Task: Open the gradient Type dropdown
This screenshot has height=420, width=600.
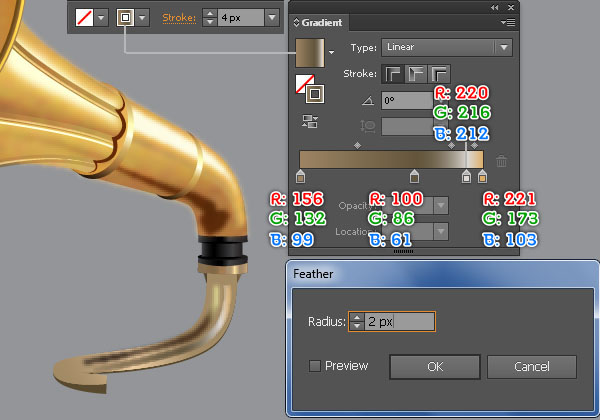Action: click(x=447, y=47)
